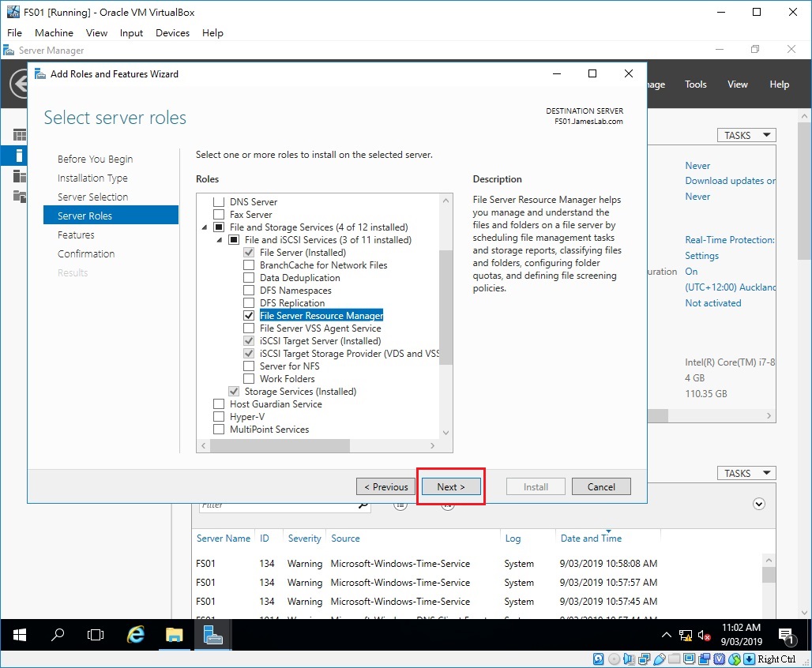Click the VirtualBox display status icon

click(690, 659)
